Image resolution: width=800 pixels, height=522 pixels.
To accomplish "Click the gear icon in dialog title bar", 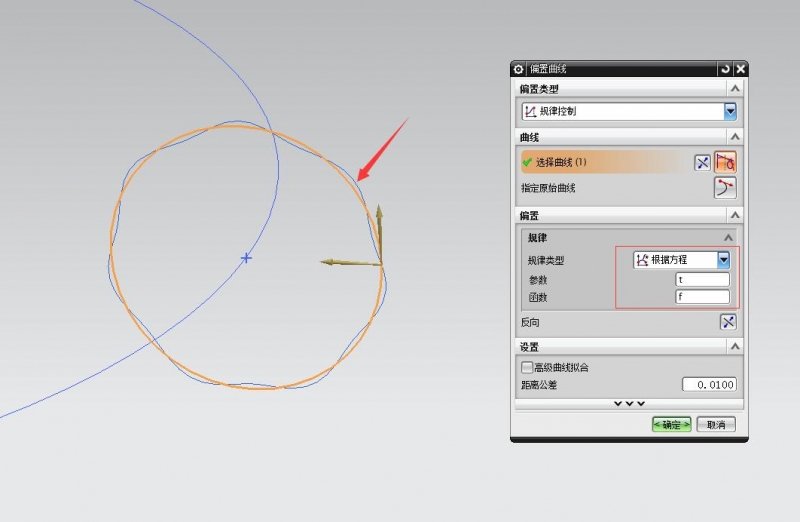I will [518, 69].
